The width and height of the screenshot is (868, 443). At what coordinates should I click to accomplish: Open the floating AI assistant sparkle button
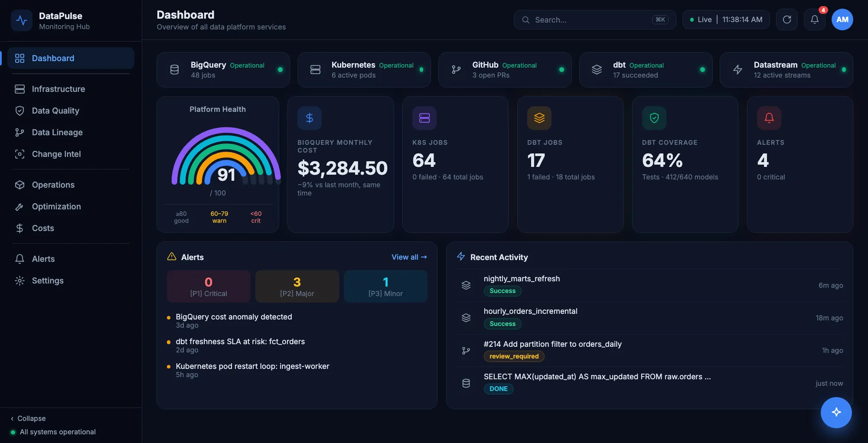[x=836, y=412]
